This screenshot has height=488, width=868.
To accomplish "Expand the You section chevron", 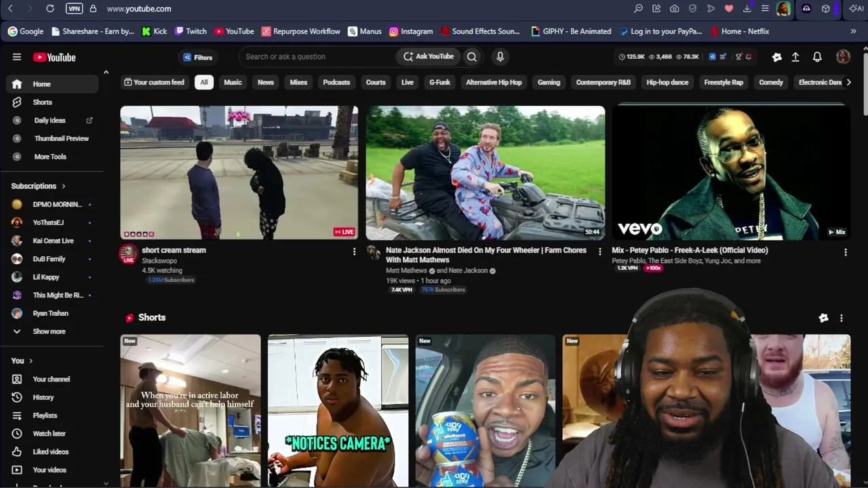I will pos(31,361).
